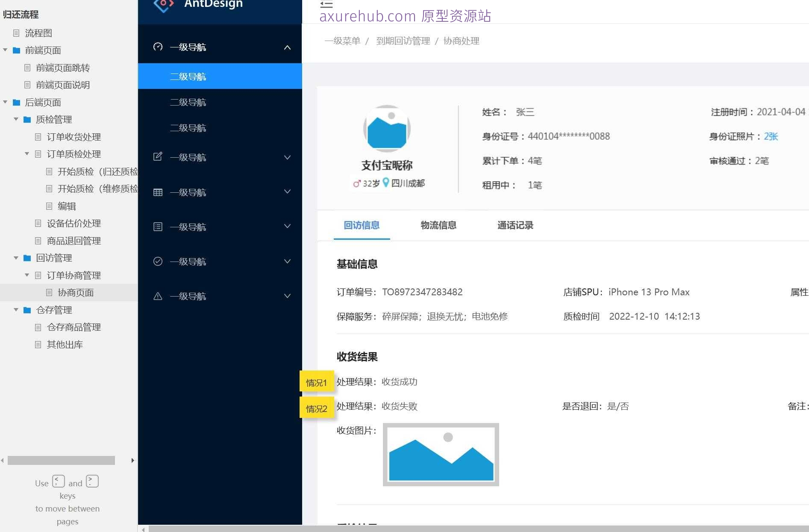This screenshot has width=809, height=532.
Task: Expand the second 一级导航 submenu
Action: [x=287, y=158]
